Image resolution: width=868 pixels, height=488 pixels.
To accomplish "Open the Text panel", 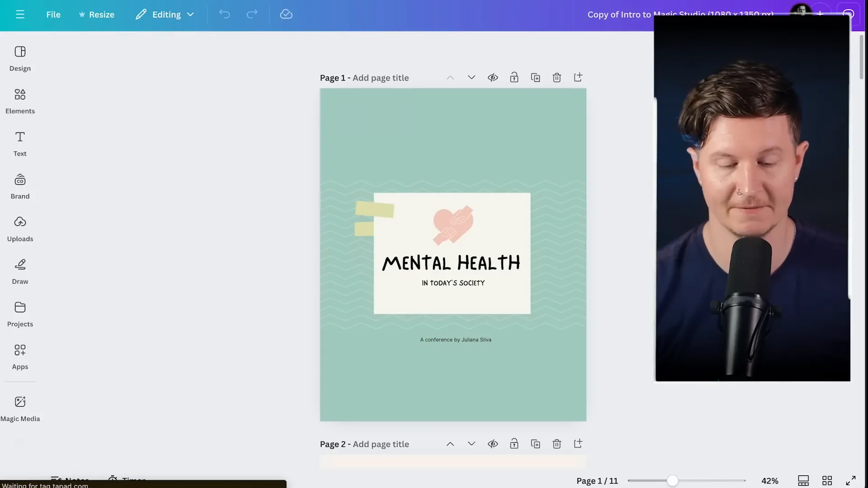I will (x=20, y=144).
